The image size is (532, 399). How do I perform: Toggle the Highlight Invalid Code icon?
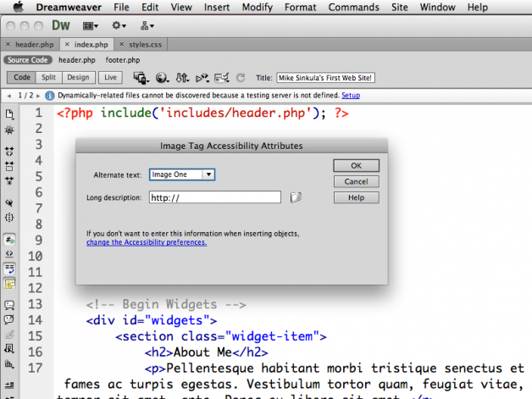(9, 254)
